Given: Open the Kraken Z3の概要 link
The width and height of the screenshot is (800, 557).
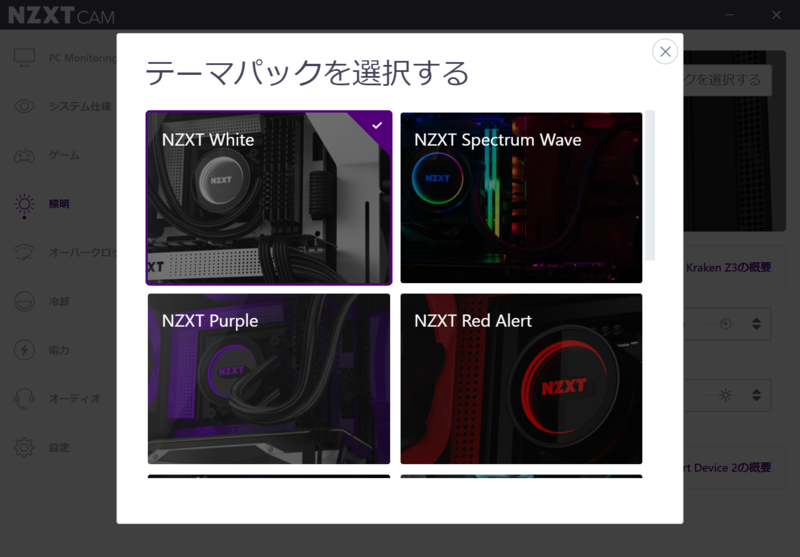Looking at the screenshot, I should pyautogui.click(x=728, y=267).
